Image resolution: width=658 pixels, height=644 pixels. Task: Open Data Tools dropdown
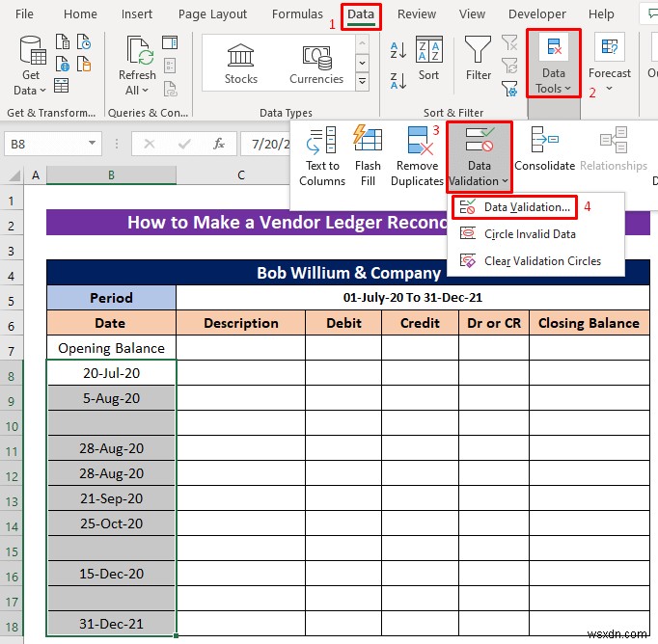click(554, 64)
